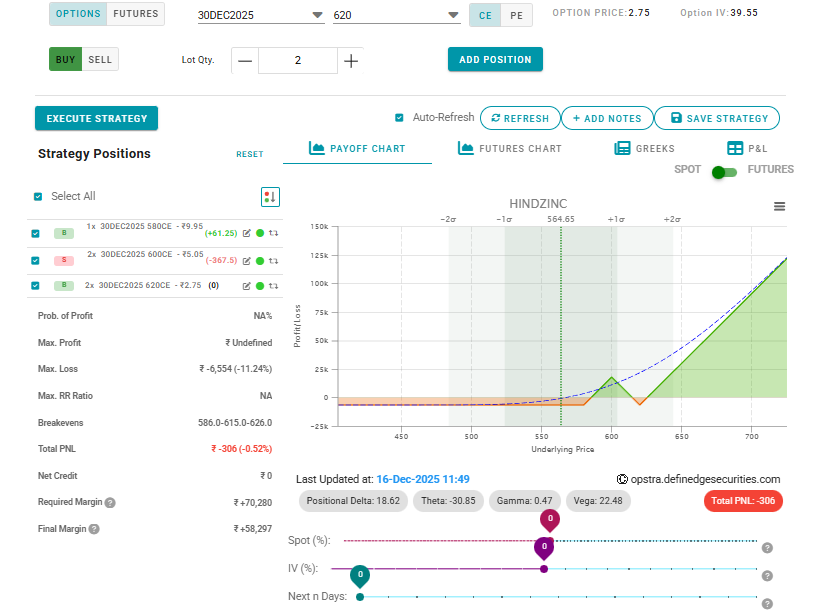The height and width of the screenshot is (610, 829).
Task: Select the SELL side
Action: click(x=100, y=59)
